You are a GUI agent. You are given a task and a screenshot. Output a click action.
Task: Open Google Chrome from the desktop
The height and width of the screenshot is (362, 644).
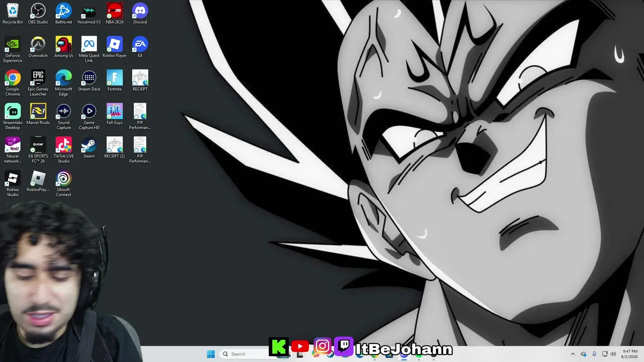coord(13,83)
